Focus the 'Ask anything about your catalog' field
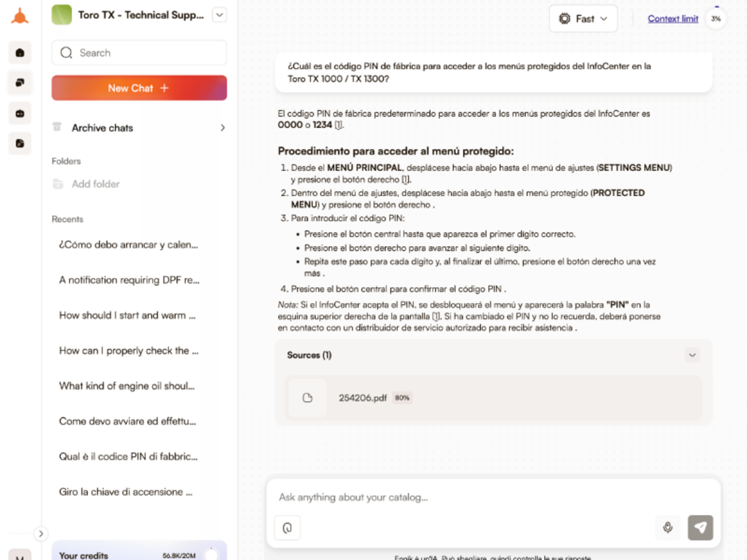This screenshot has height=560, width=747. [493, 497]
